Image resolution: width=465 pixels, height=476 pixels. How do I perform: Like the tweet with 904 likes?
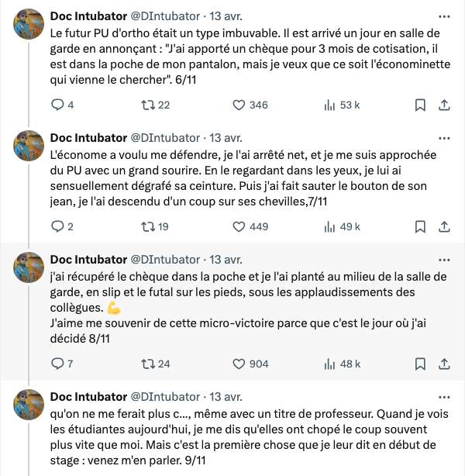[239, 364]
